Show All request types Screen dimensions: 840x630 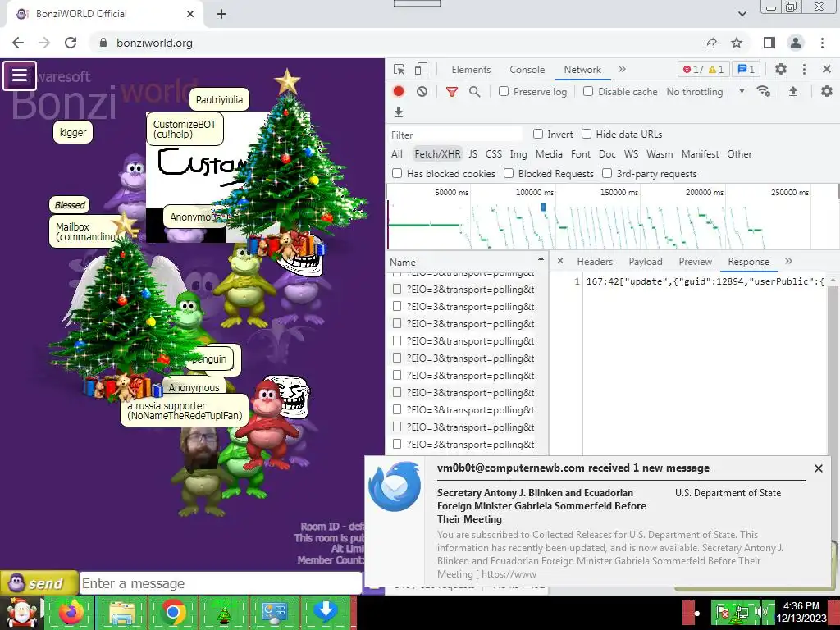[x=396, y=153]
